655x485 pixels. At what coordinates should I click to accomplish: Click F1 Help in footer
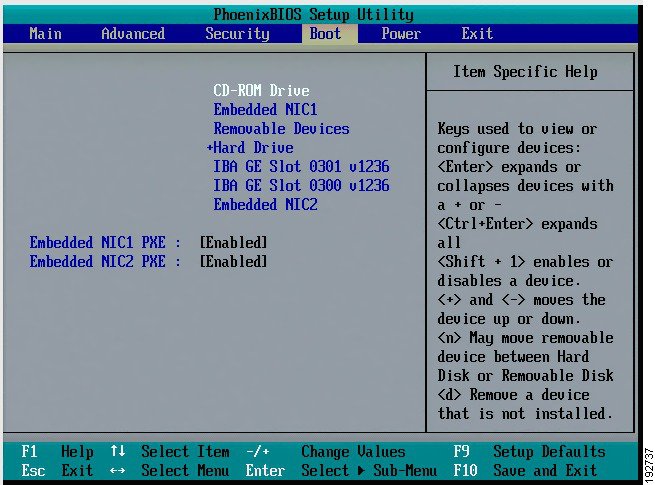(x=57, y=452)
